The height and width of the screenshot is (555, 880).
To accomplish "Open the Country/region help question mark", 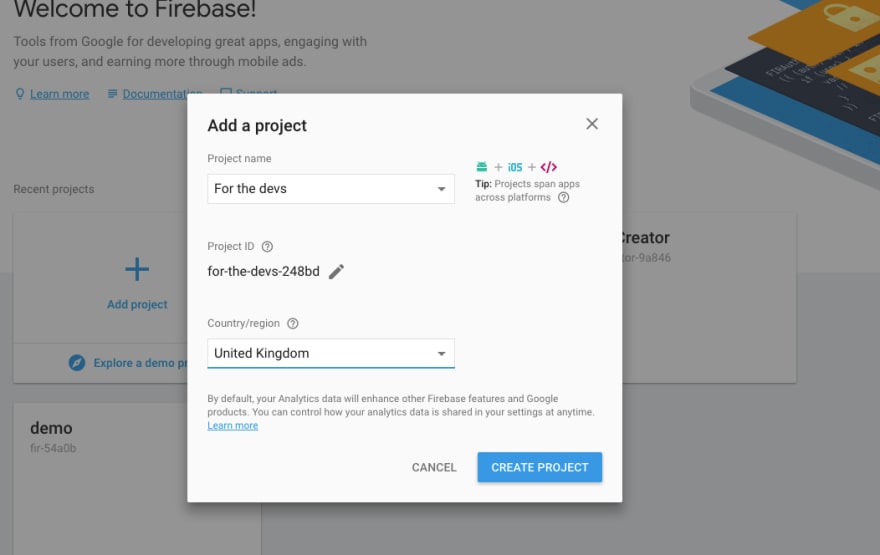I will [292, 323].
